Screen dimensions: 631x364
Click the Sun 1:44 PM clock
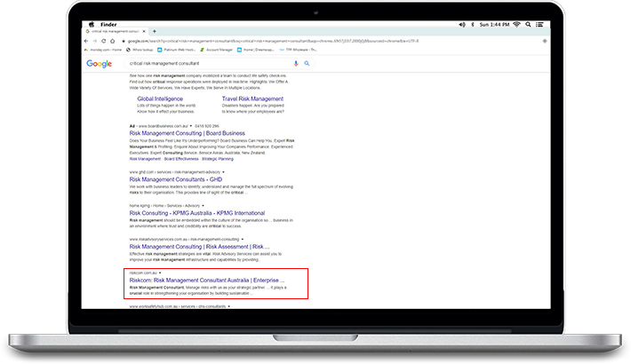(494, 25)
